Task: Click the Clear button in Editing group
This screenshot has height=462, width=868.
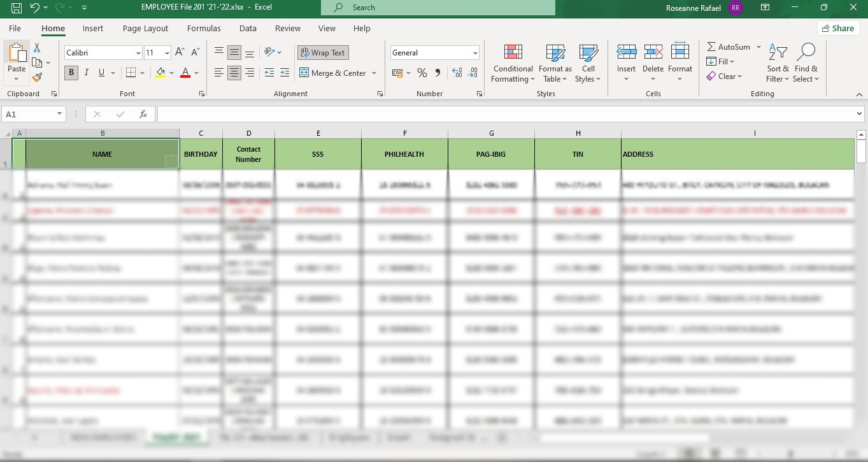Action: 724,76
